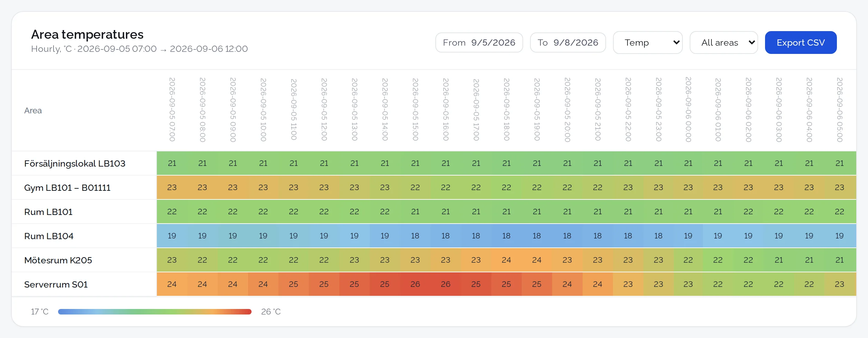Image resolution: width=868 pixels, height=338 pixels.
Task: Click Mötesrum K205 cell at 09-05 18:00
Action: 507,260
